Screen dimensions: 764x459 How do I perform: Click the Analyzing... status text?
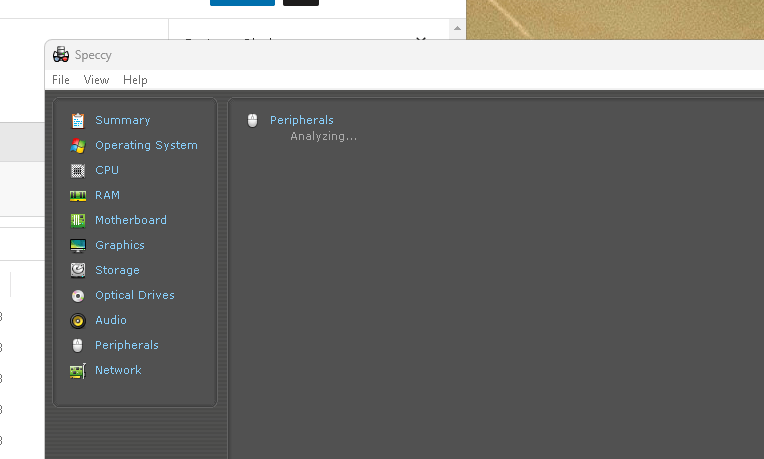324,136
